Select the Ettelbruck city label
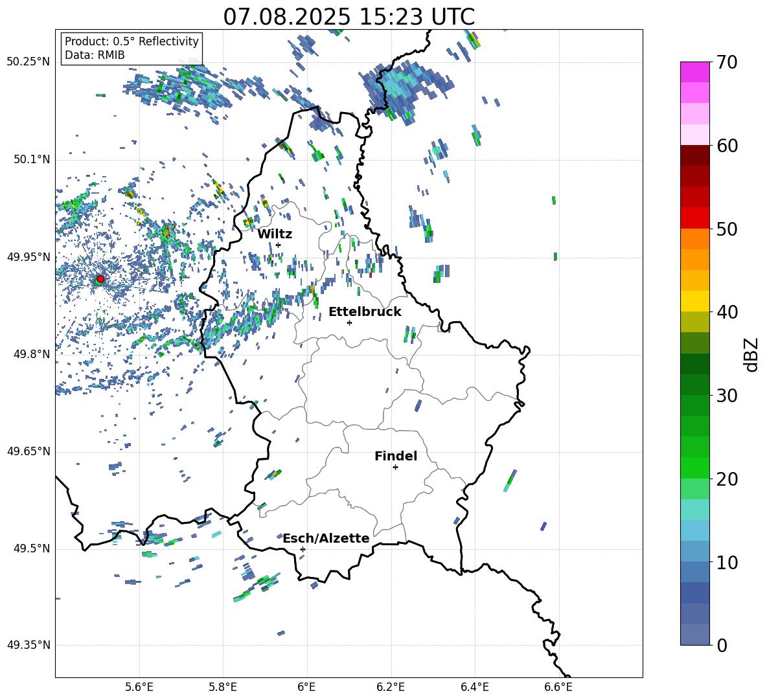 click(x=365, y=312)
